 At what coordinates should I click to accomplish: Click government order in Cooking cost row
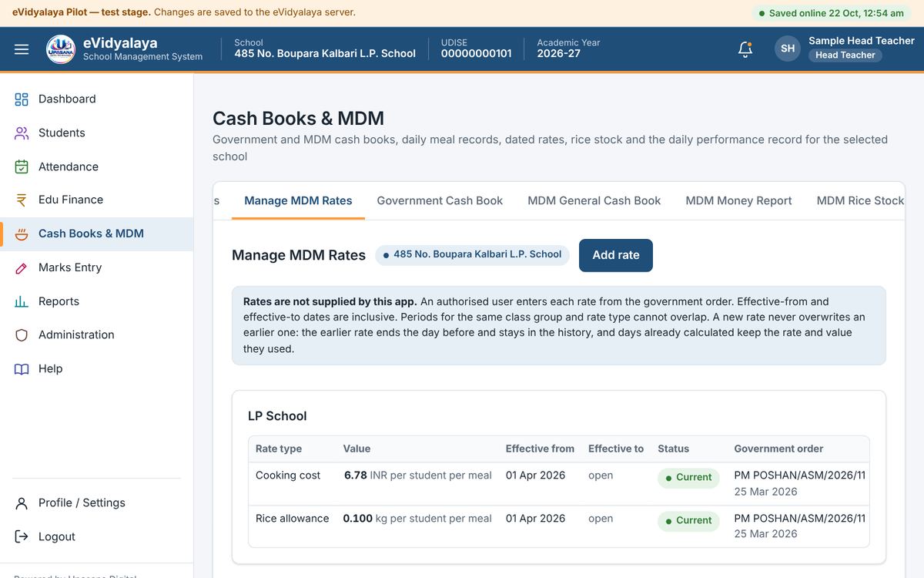pyautogui.click(x=800, y=483)
